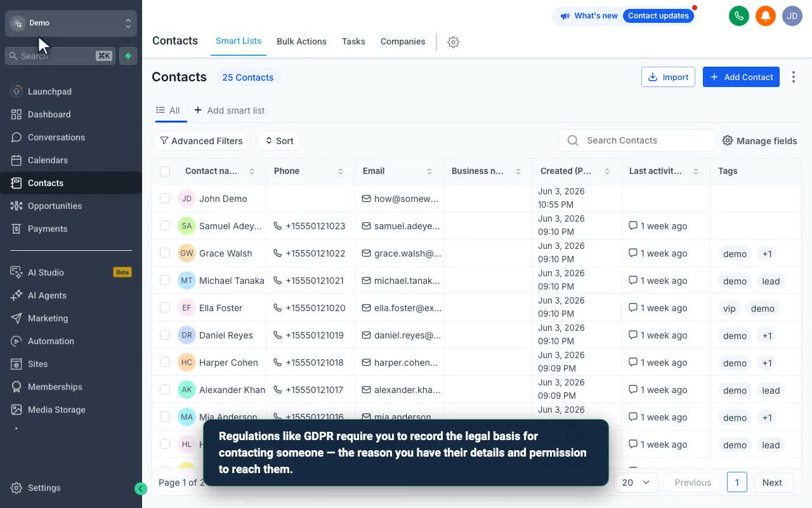Image resolution: width=812 pixels, height=508 pixels.
Task: Sort by Contact name column arrows
Action: pos(252,171)
